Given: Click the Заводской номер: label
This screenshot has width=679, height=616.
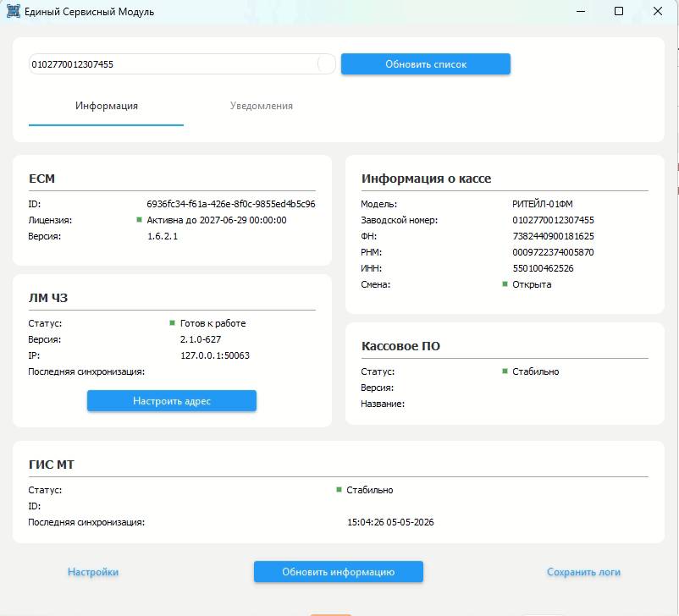Looking at the screenshot, I should coord(400,220).
